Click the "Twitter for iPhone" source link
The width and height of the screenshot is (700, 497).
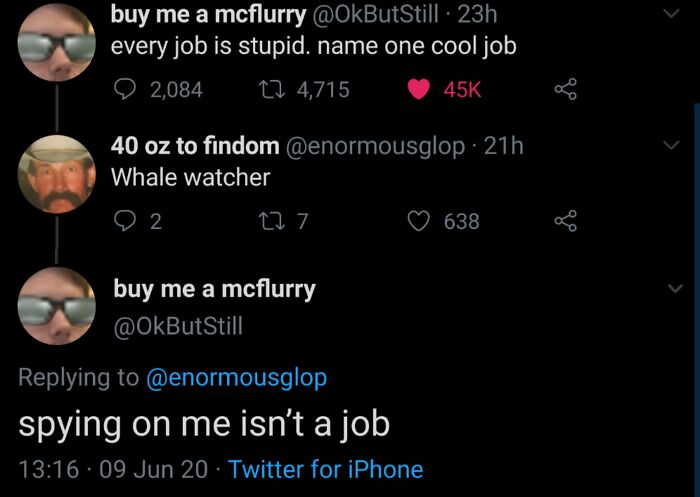325,469
